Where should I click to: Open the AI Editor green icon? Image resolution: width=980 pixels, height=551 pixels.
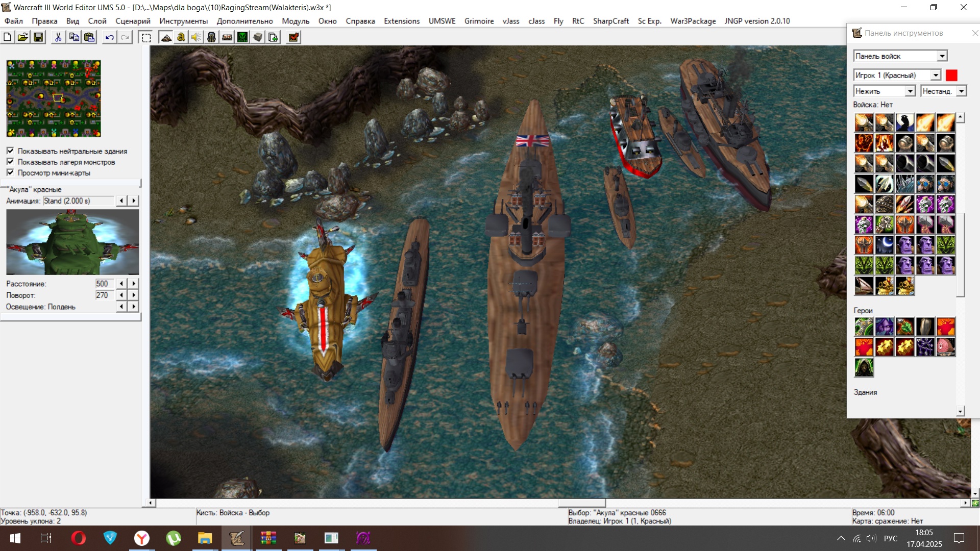(242, 37)
